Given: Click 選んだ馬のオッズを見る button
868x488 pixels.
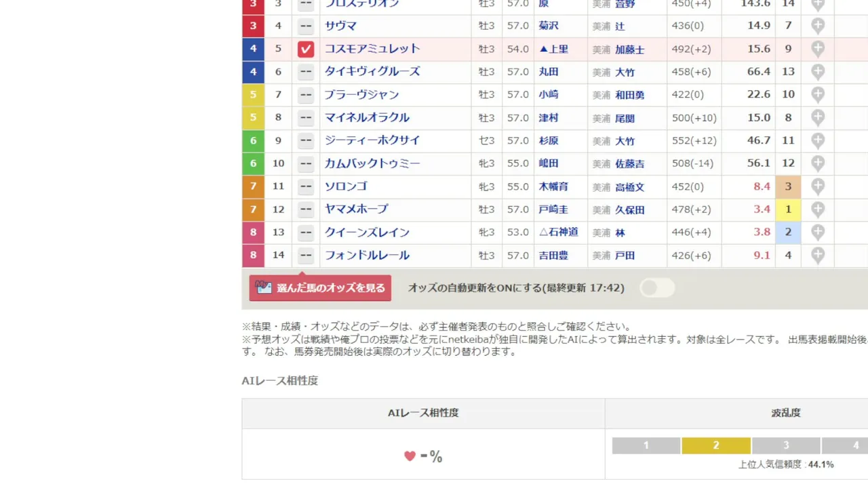Looking at the screenshot, I should [320, 288].
